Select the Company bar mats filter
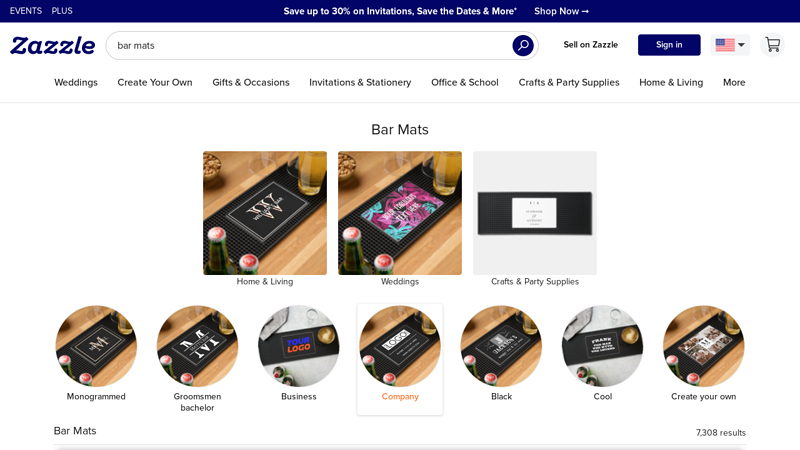This screenshot has width=800, height=450. tap(400, 359)
